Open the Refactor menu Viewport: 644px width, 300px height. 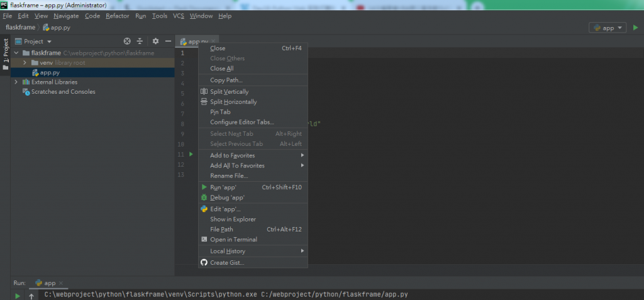(x=118, y=16)
